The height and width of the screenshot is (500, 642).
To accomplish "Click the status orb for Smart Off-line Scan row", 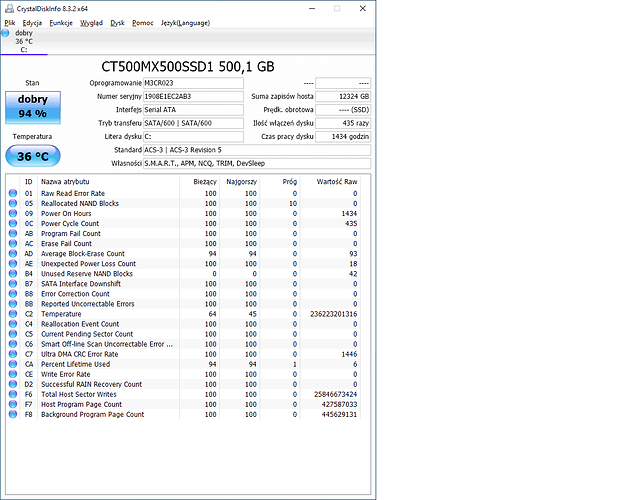I will click(x=13, y=344).
